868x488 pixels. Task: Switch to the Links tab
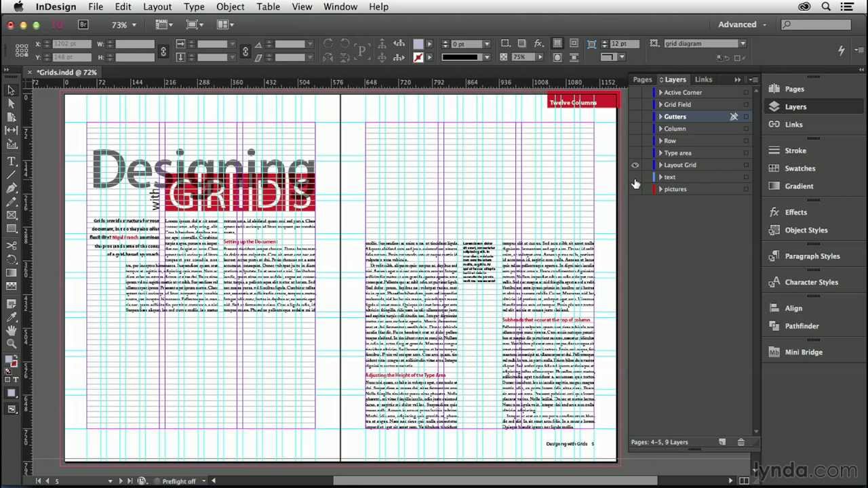coord(703,79)
